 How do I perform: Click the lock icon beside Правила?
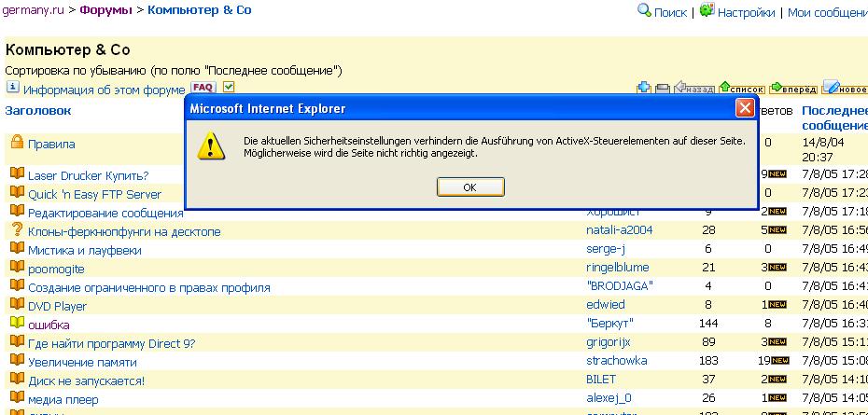(x=17, y=143)
